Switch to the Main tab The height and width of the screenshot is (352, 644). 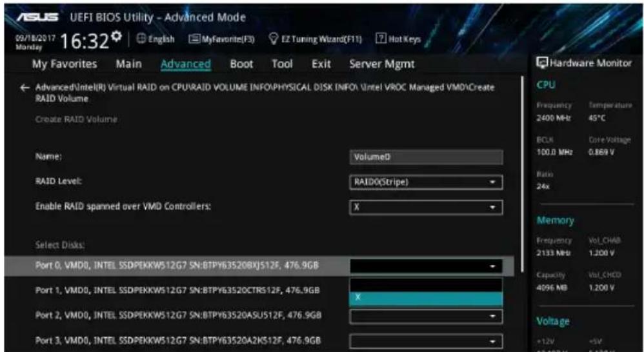pyautogui.click(x=128, y=64)
